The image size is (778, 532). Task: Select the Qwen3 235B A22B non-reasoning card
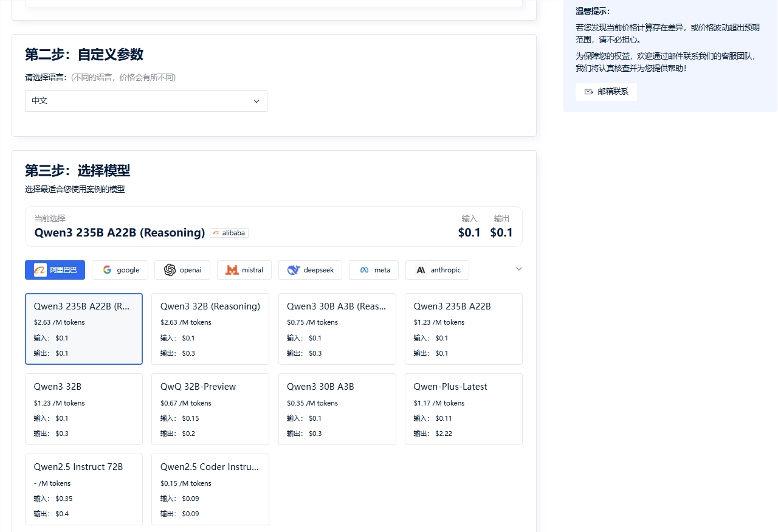[464, 329]
